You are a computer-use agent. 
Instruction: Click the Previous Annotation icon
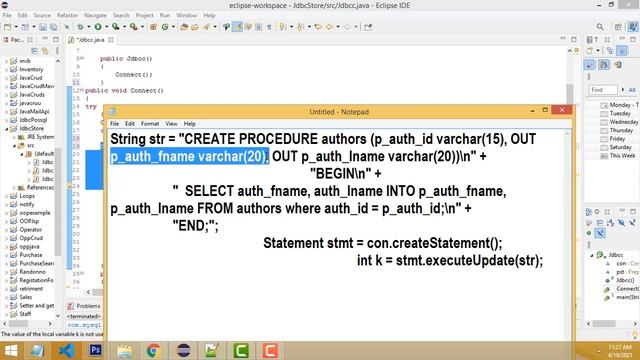click(x=300, y=27)
